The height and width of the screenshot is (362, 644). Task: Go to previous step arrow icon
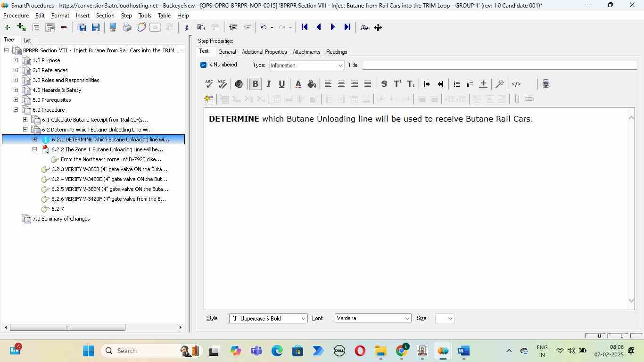(319, 27)
